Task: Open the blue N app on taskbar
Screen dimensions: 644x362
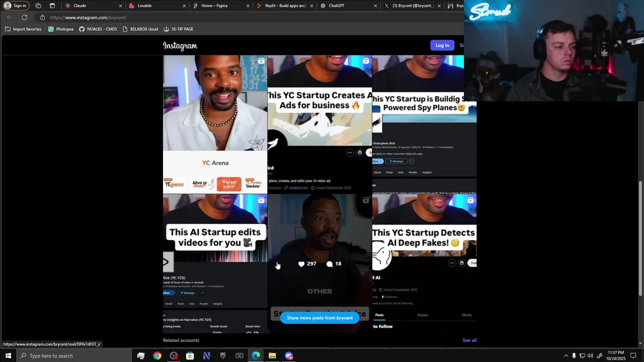Action: coord(207,356)
